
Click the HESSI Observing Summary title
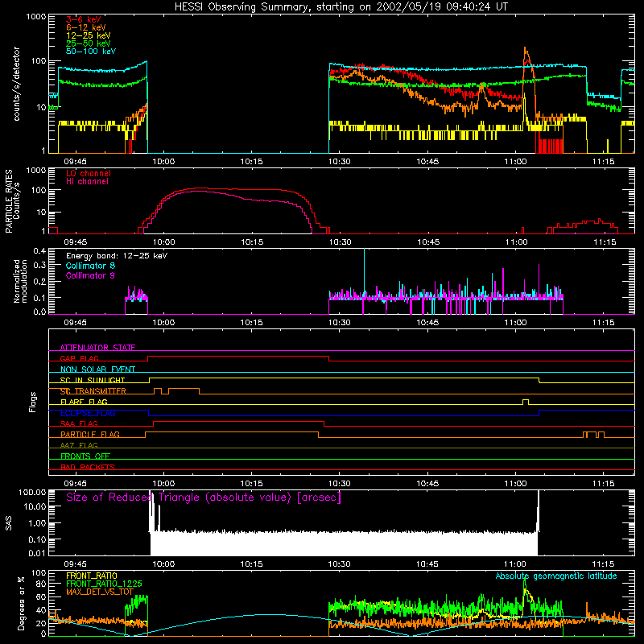pyautogui.click(x=341, y=7)
